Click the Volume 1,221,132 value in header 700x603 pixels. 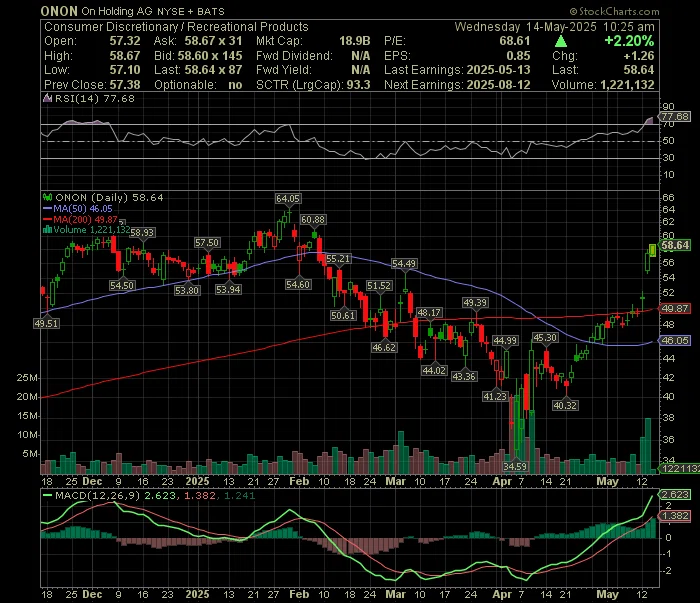tap(627, 85)
